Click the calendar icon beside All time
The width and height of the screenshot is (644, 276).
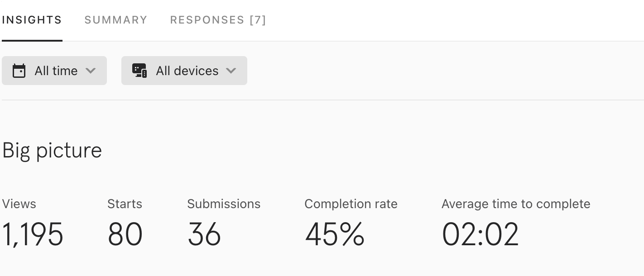pos(19,71)
